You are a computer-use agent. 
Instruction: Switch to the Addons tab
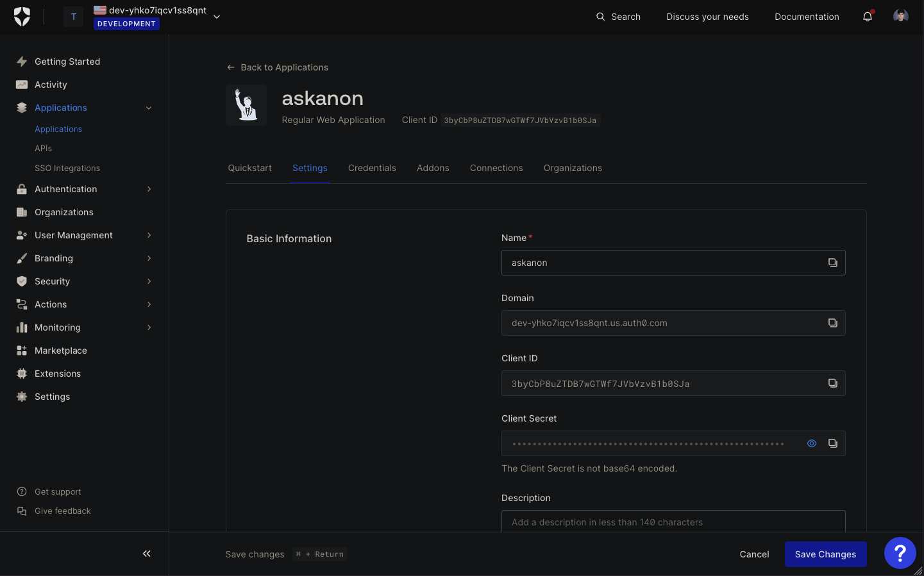coord(433,168)
